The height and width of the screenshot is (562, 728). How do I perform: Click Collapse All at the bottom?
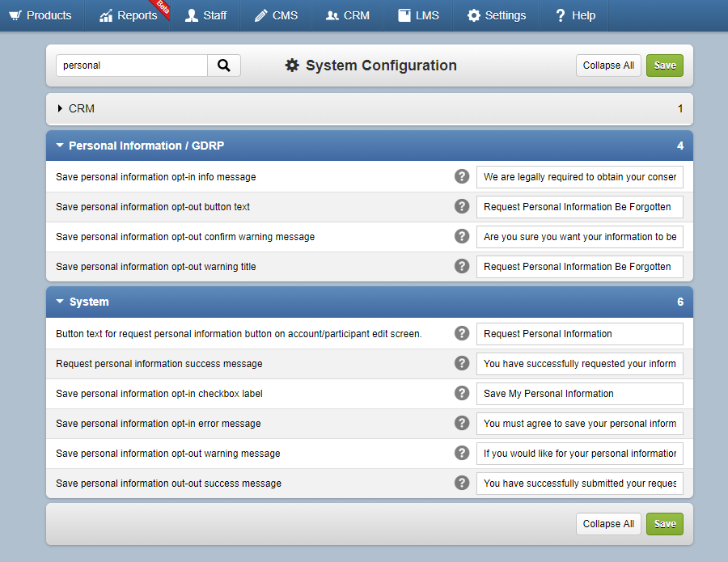point(608,524)
